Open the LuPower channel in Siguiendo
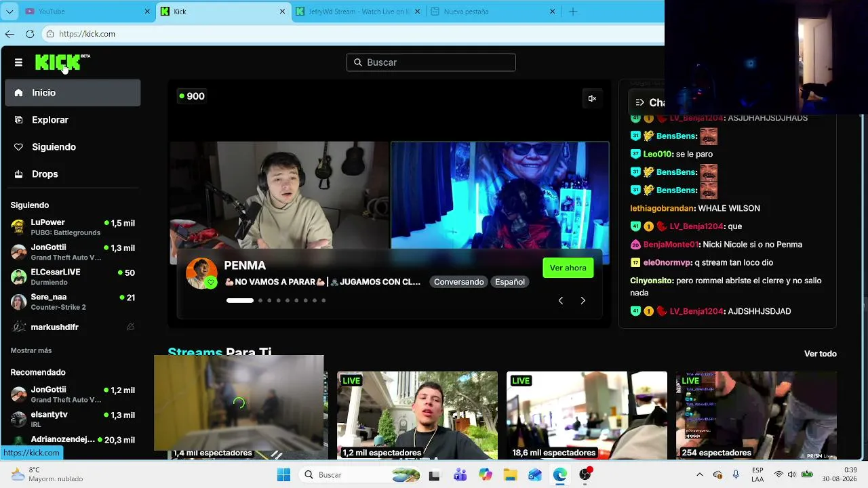 (73, 227)
